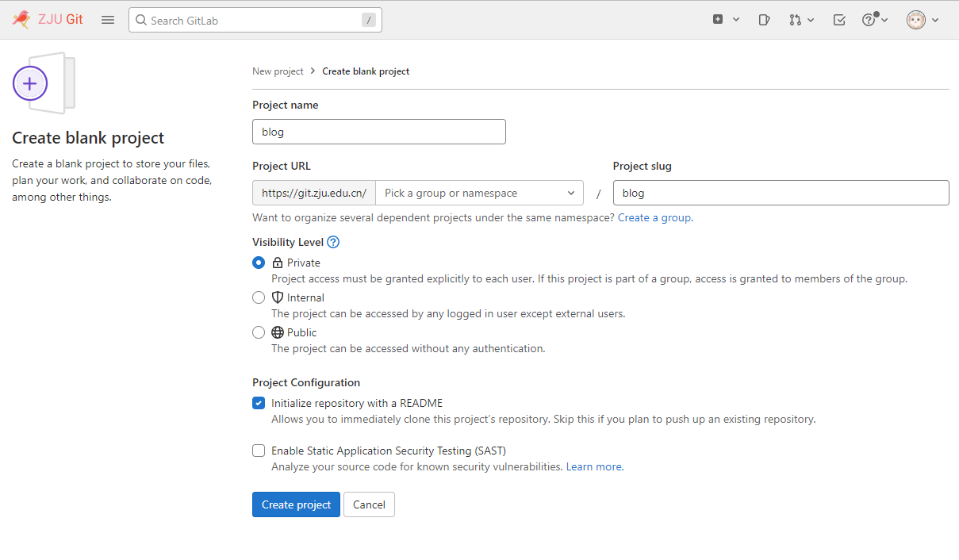Click New project breadcrumb
Image resolution: width=959 pixels, height=560 pixels.
[x=278, y=71]
